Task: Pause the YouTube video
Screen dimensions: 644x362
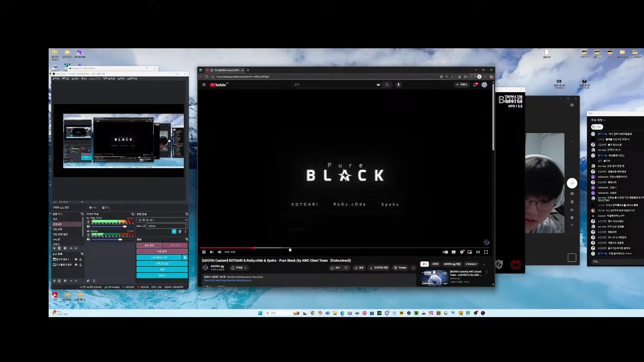Action: (204, 252)
